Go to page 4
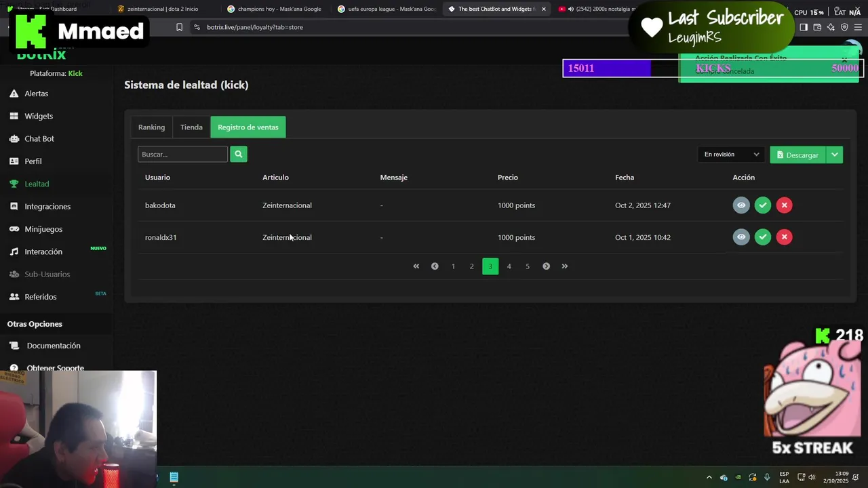The height and width of the screenshot is (488, 868). (509, 266)
